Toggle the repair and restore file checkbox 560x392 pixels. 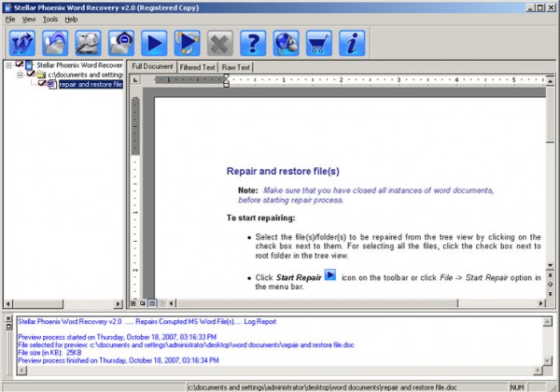pyautogui.click(x=42, y=83)
